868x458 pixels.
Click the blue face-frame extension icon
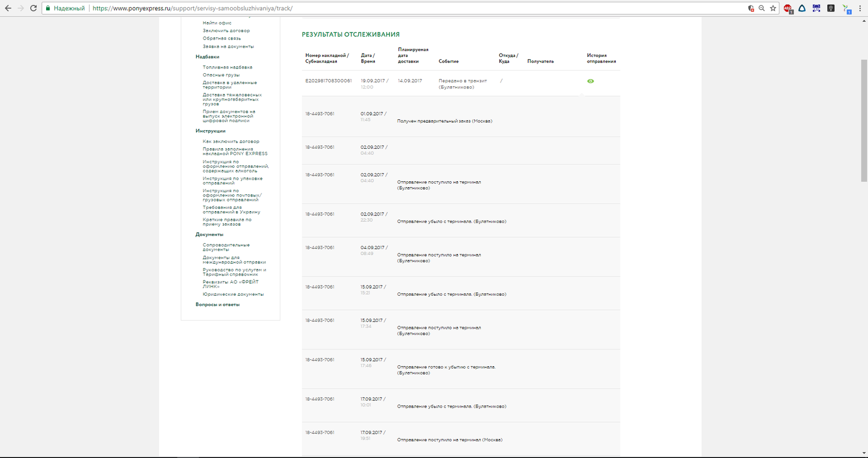[816, 8]
